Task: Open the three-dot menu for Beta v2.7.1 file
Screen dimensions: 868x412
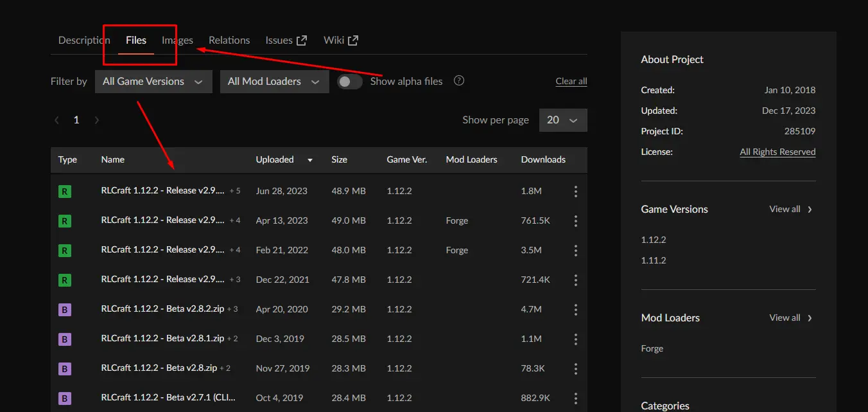Action: [x=575, y=398]
